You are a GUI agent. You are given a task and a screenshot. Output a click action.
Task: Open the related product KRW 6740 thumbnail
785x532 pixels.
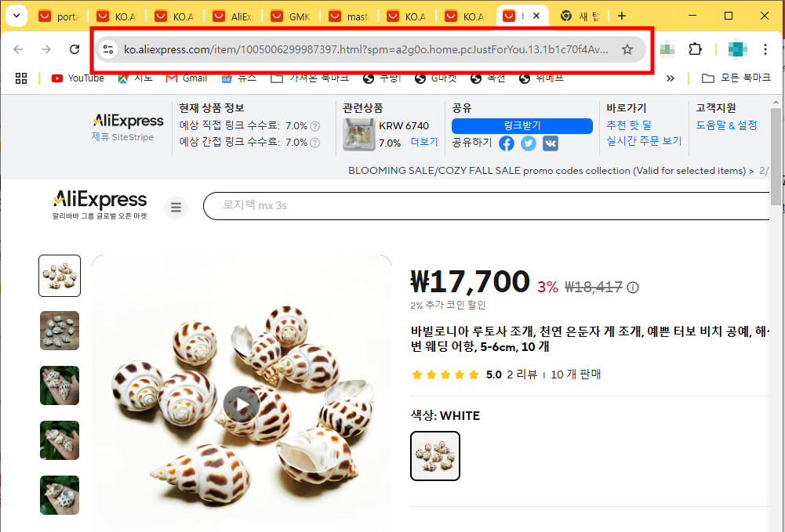(358, 135)
